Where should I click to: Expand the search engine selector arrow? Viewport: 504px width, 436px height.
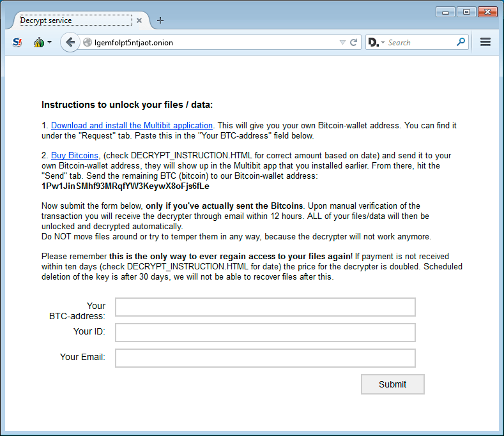[383, 42]
